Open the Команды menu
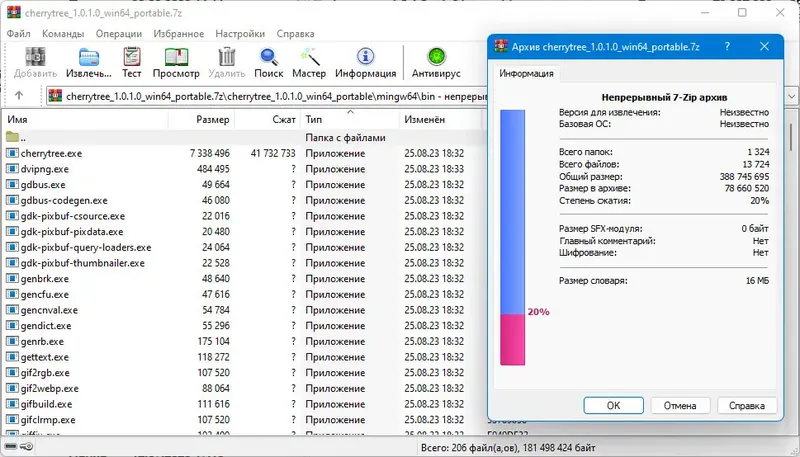Viewport: 800px width, 457px height. click(63, 34)
